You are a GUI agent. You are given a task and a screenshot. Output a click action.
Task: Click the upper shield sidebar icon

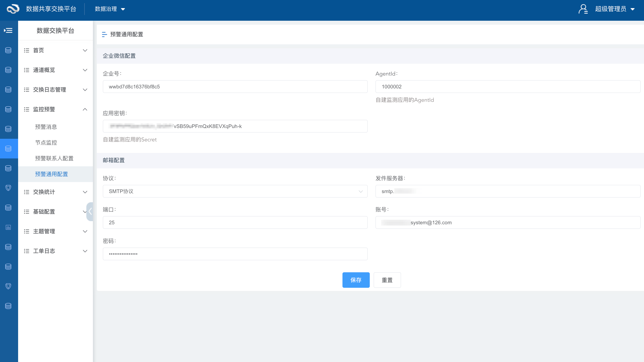[x=8, y=188]
